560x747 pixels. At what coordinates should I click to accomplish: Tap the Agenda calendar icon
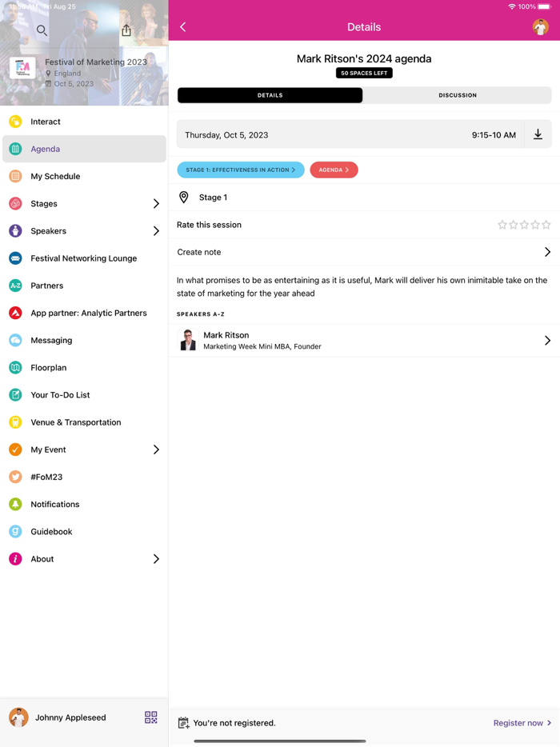point(15,149)
